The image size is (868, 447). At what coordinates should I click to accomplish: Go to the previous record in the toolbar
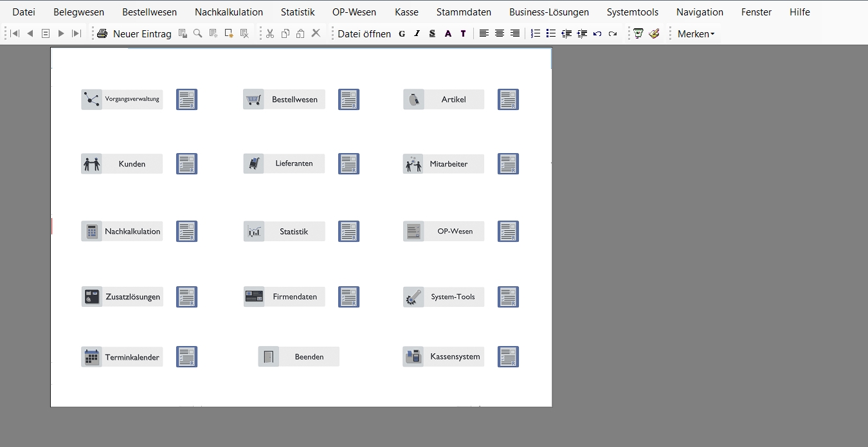pyautogui.click(x=30, y=33)
